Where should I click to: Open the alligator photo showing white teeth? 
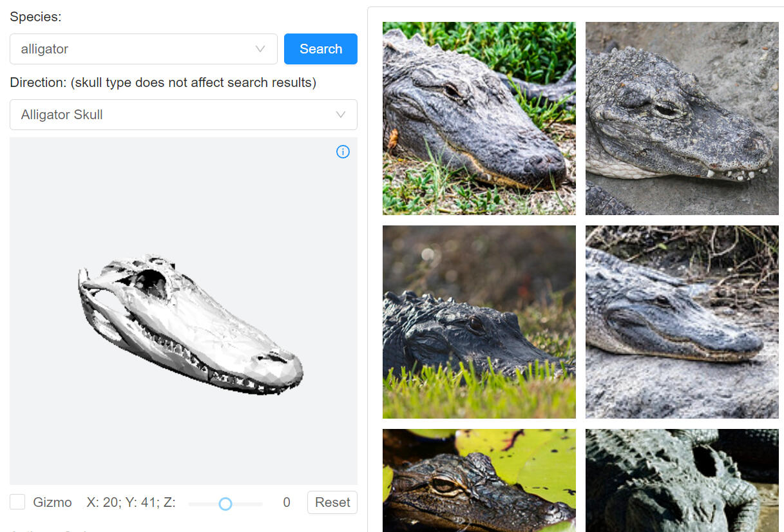682,119
